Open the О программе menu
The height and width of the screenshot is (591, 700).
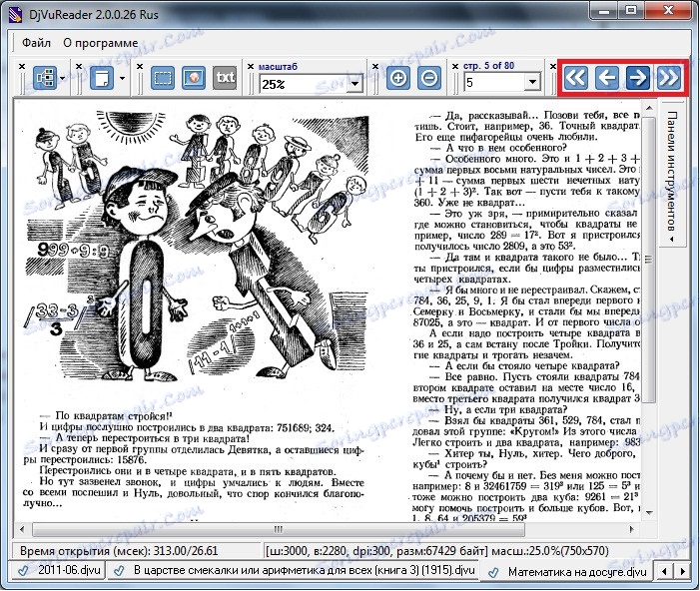101,43
